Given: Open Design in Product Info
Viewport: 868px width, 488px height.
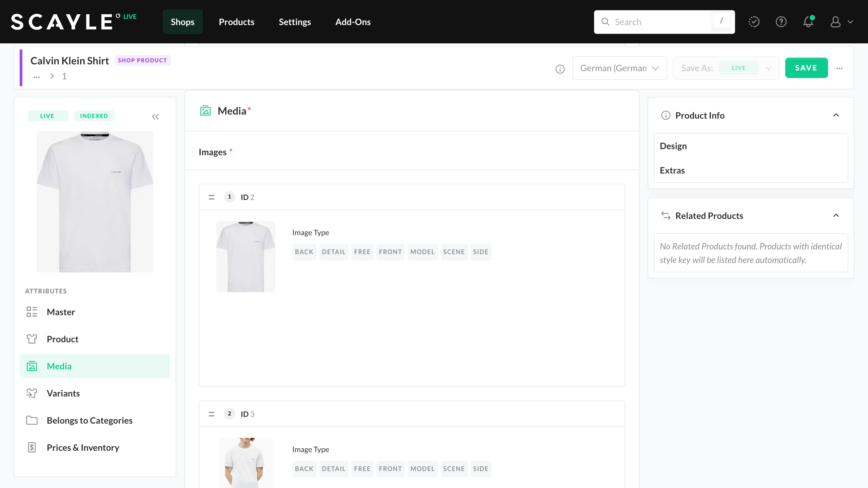Looking at the screenshot, I should pos(673,146).
